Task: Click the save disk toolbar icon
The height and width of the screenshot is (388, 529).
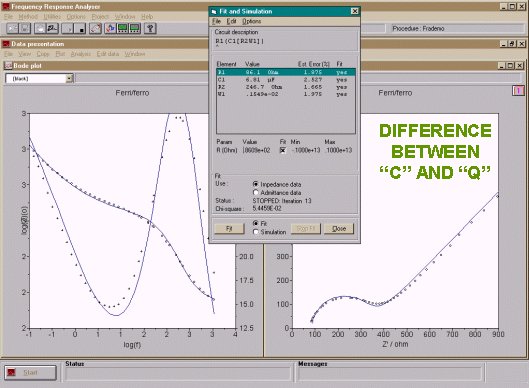Action: click(25, 28)
